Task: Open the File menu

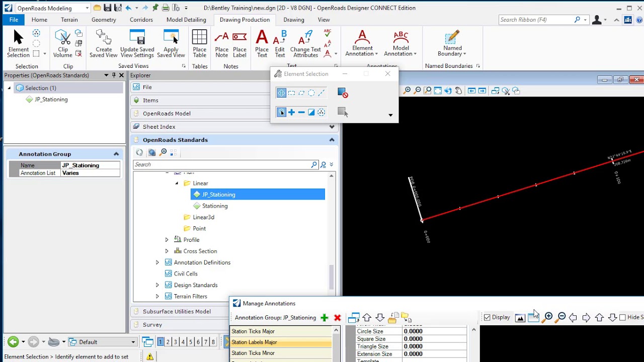Action: point(14,20)
